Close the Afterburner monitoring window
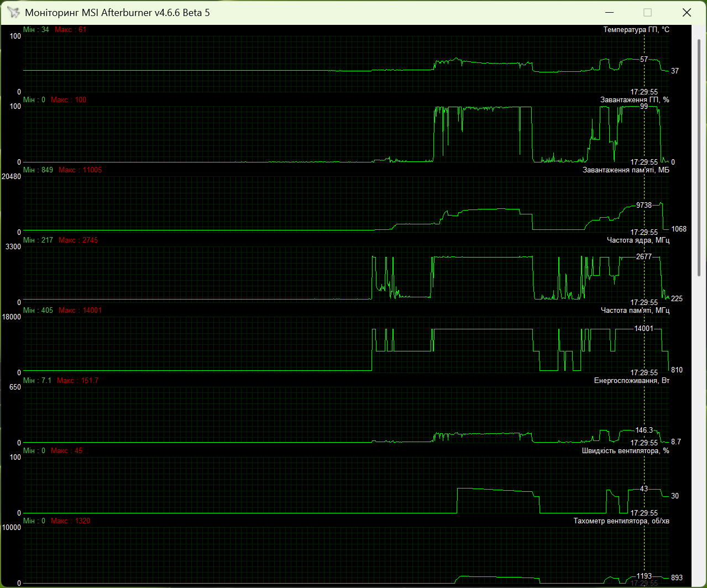Image resolution: width=707 pixels, height=588 pixels. point(686,12)
